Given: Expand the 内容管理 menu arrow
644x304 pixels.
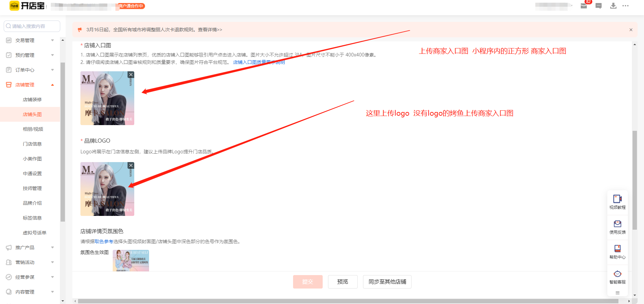Looking at the screenshot, I should tap(52, 292).
